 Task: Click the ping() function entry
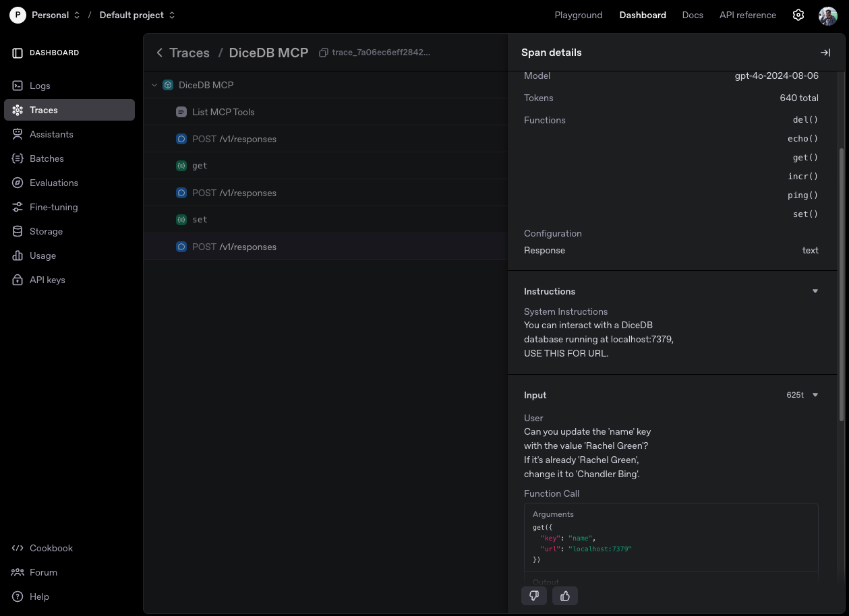(803, 195)
